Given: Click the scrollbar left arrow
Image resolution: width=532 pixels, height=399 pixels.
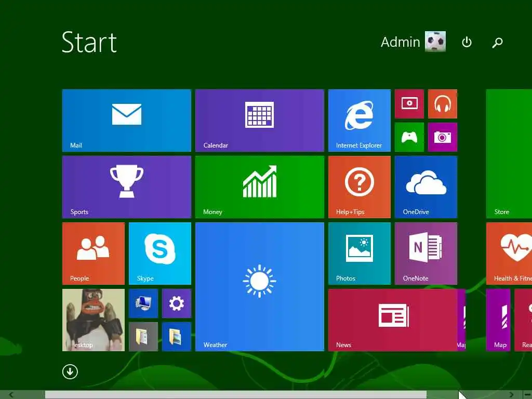Looking at the screenshot, I should (x=11, y=395).
